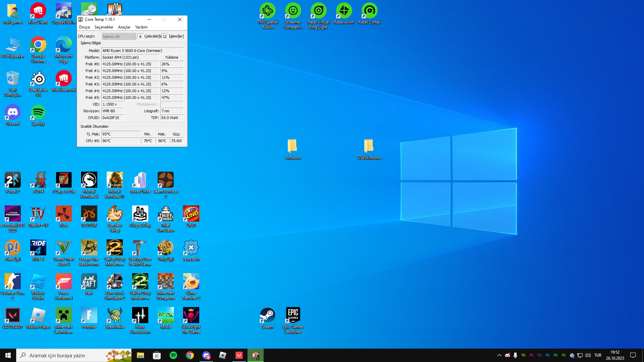Image resolution: width=644 pixels, height=362 pixels.
Task: Select the Stardew Valley shortcut
Action: 115,219
